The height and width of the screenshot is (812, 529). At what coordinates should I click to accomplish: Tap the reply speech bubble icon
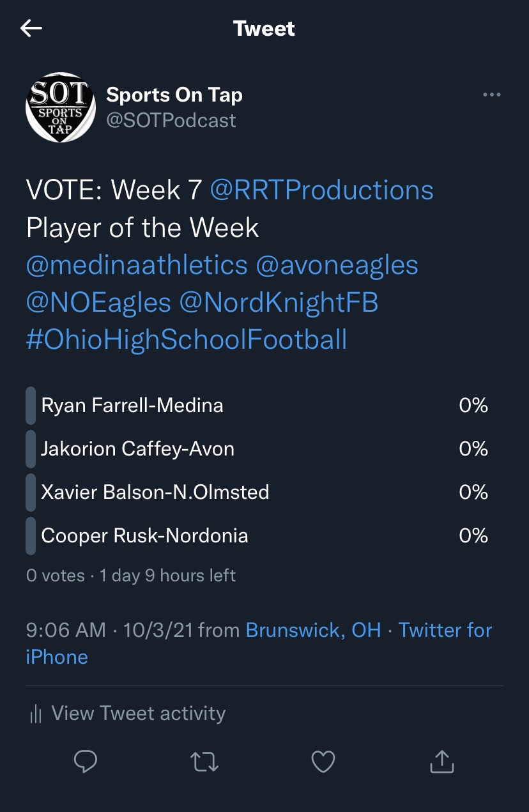click(x=86, y=761)
